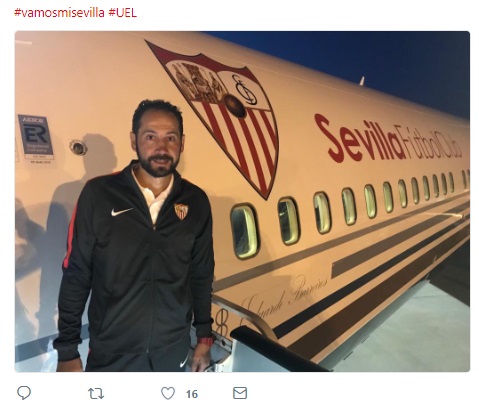Retweet this post with the arrows icon
Screen dimensions: 479x406
96,393
